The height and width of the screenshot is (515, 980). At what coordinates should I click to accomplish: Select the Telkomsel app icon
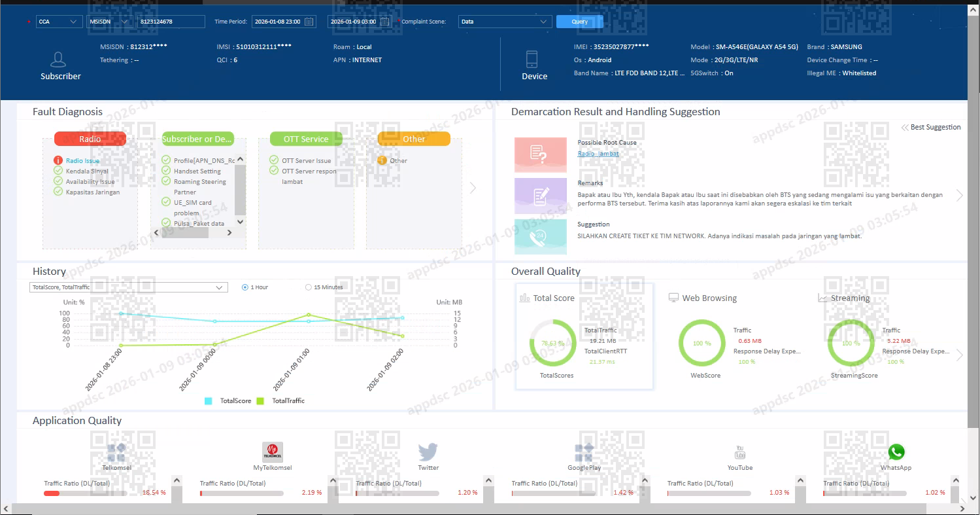coord(116,452)
